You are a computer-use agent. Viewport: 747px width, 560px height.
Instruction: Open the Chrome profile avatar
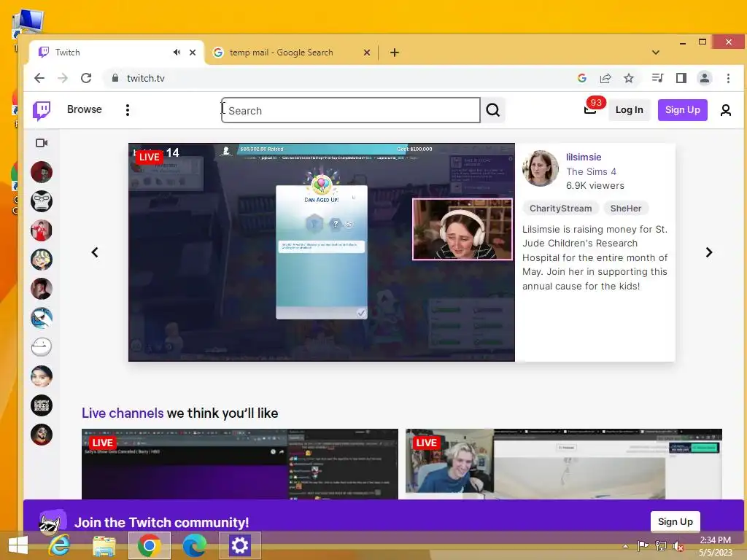click(x=705, y=78)
